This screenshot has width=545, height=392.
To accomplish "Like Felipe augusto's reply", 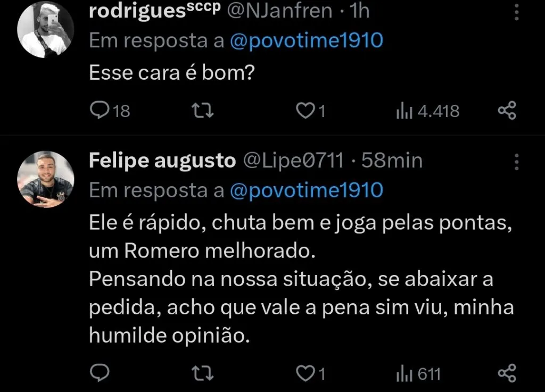I will point(304,374).
